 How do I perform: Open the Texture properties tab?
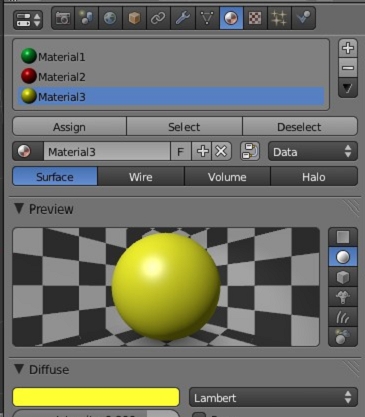click(255, 18)
